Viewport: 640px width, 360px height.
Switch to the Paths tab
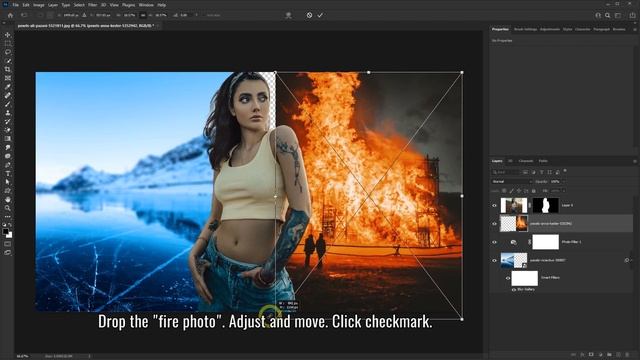(x=543, y=161)
